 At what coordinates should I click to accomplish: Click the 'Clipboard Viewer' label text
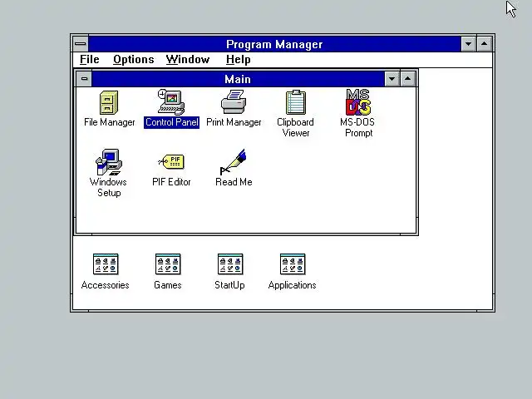(296, 127)
